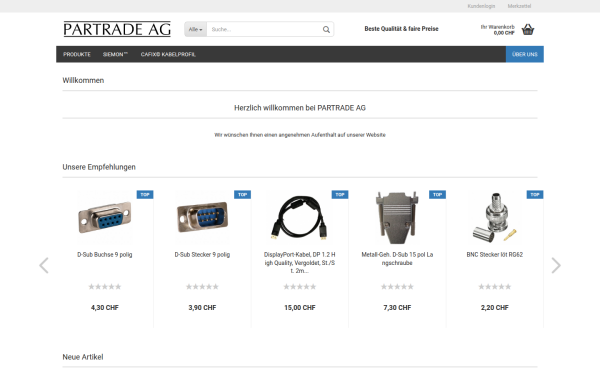Open Kundenlogin link
This screenshot has width=600, height=375.
pyautogui.click(x=481, y=6)
